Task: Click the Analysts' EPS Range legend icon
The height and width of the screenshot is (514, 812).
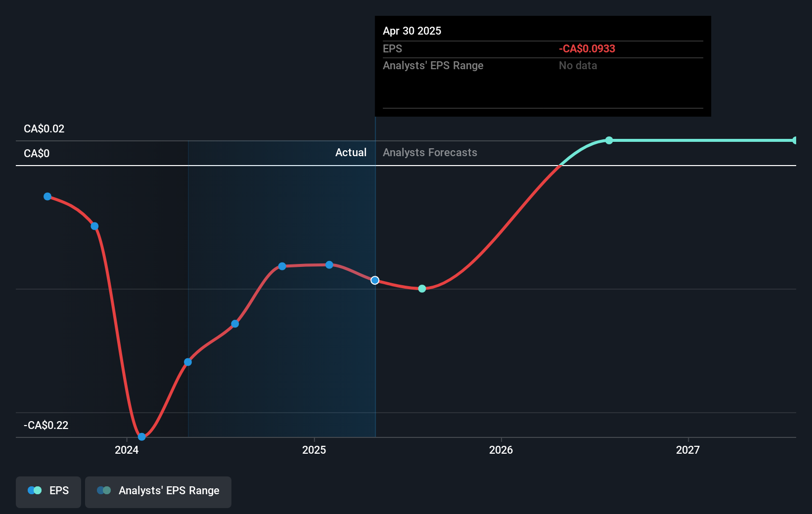Action: (x=104, y=490)
